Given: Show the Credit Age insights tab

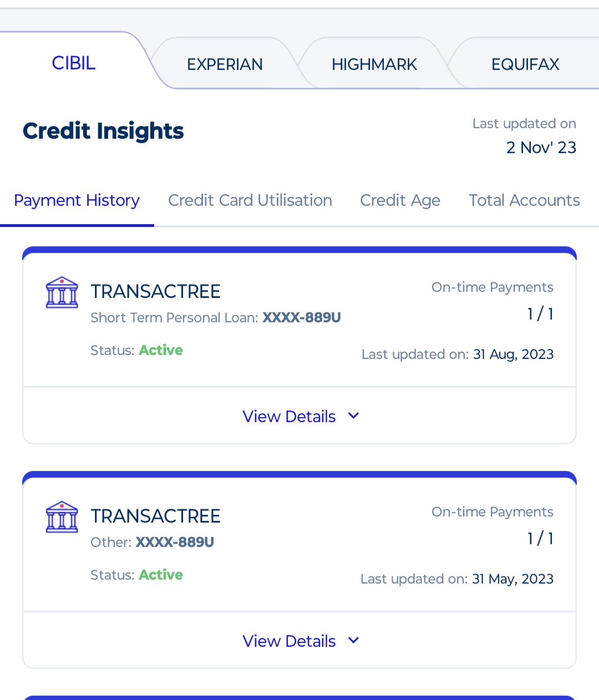Looking at the screenshot, I should point(400,200).
